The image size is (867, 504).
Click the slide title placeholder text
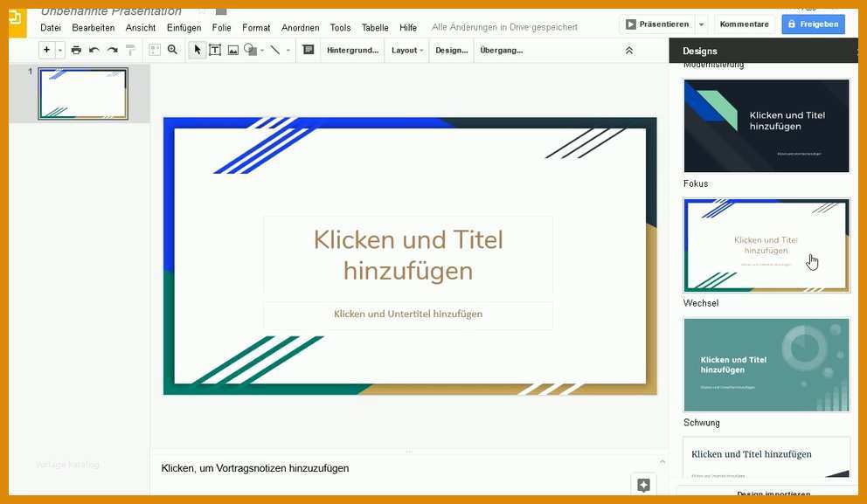click(x=408, y=255)
